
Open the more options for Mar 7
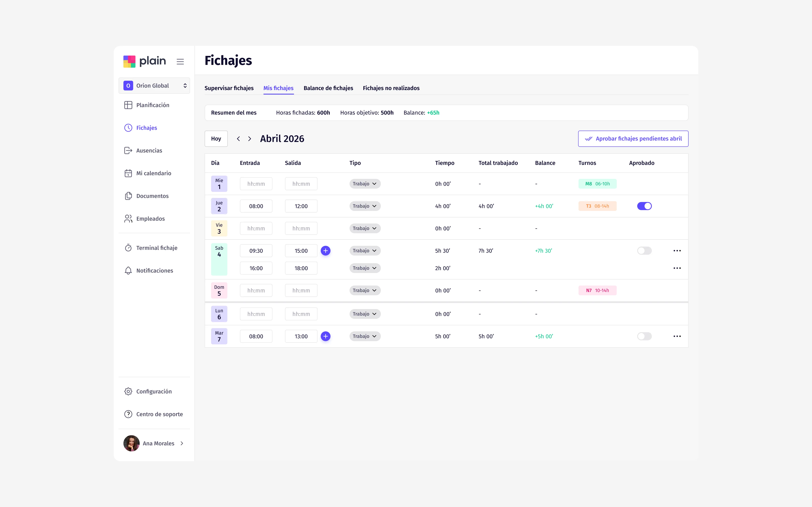point(677,336)
